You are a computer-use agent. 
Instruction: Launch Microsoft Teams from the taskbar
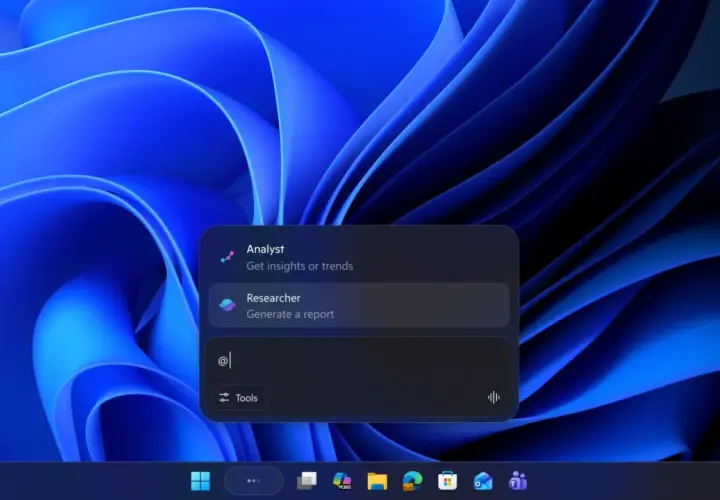[518, 481]
